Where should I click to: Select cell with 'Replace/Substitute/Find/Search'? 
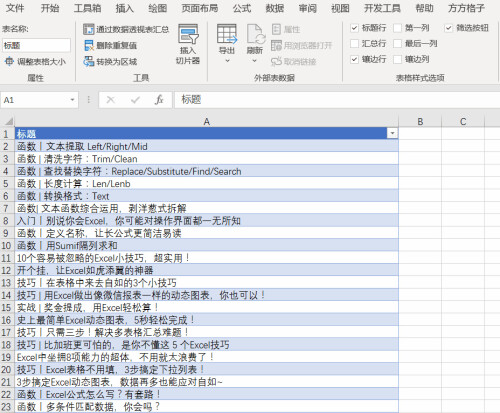click(207, 171)
